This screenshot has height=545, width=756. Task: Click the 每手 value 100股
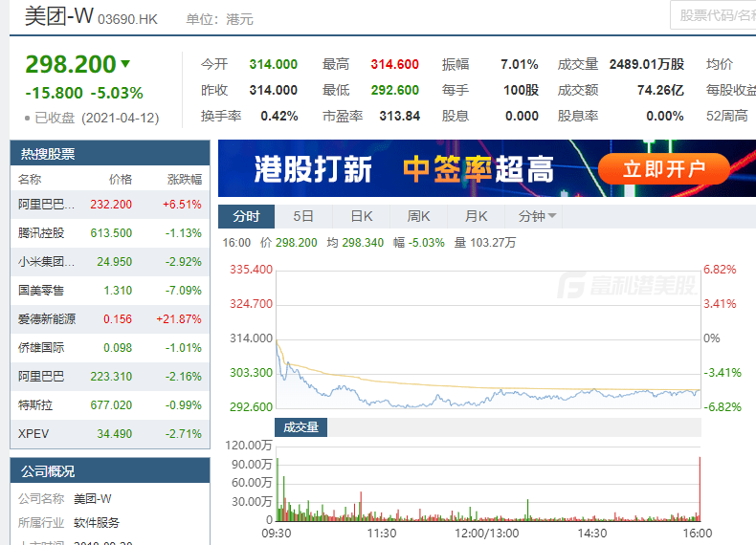click(x=522, y=90)
